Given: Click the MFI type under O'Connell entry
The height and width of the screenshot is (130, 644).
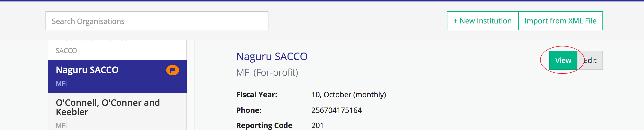Looking at the screenshot, I should coord(61,125).
